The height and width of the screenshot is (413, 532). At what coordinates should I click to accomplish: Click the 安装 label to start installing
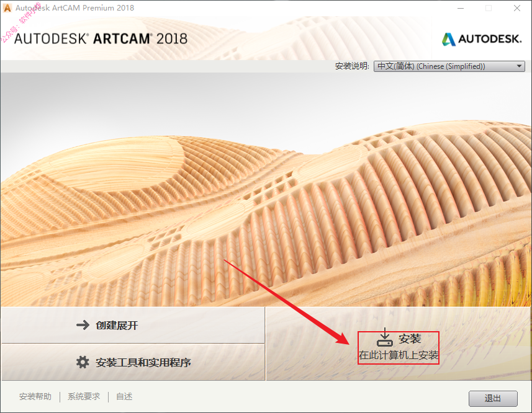click(410, 339)
